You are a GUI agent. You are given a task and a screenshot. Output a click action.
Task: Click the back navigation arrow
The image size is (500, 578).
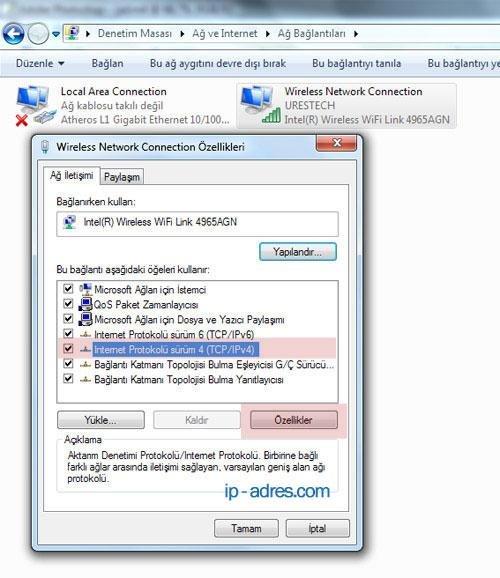click(x=13, y=34)
